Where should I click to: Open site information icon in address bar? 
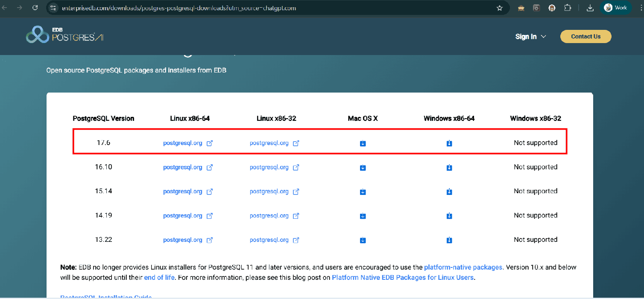[53, 8]
